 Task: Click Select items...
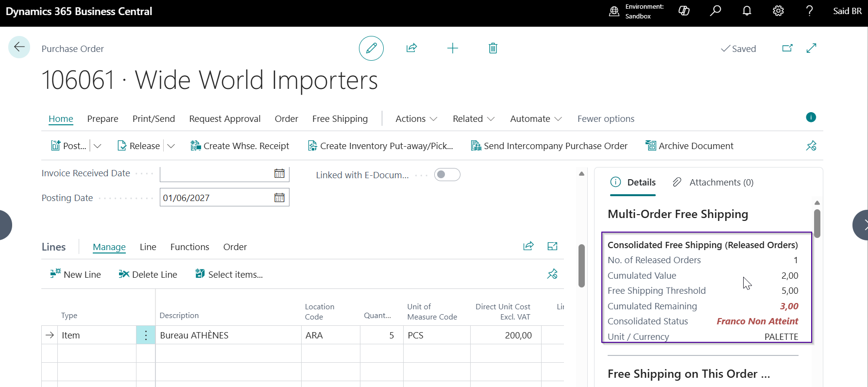(229, 274)
